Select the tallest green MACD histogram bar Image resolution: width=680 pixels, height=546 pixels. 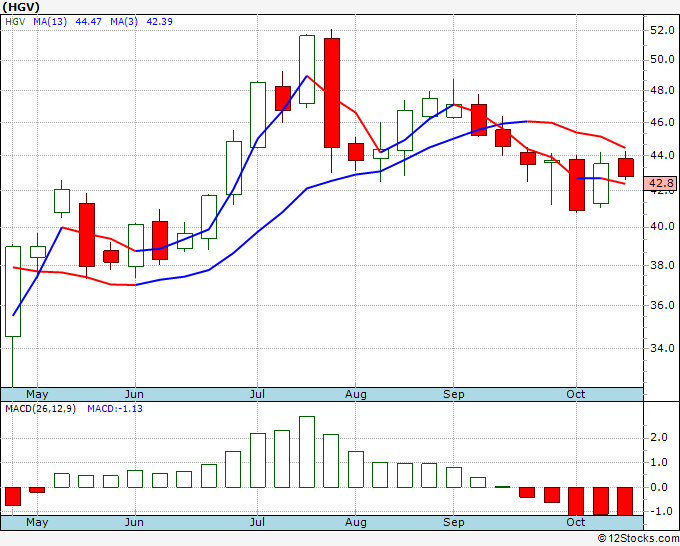coord(307,452)
